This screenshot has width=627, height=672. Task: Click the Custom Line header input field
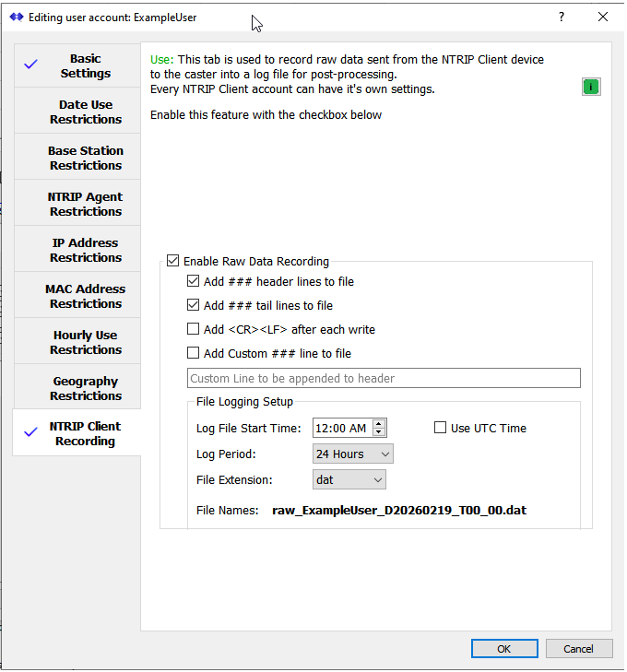click(384, 379)
